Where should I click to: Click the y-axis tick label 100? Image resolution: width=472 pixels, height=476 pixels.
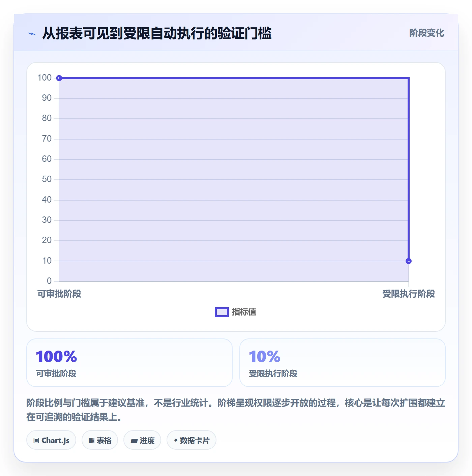click(x=45, y=78)
